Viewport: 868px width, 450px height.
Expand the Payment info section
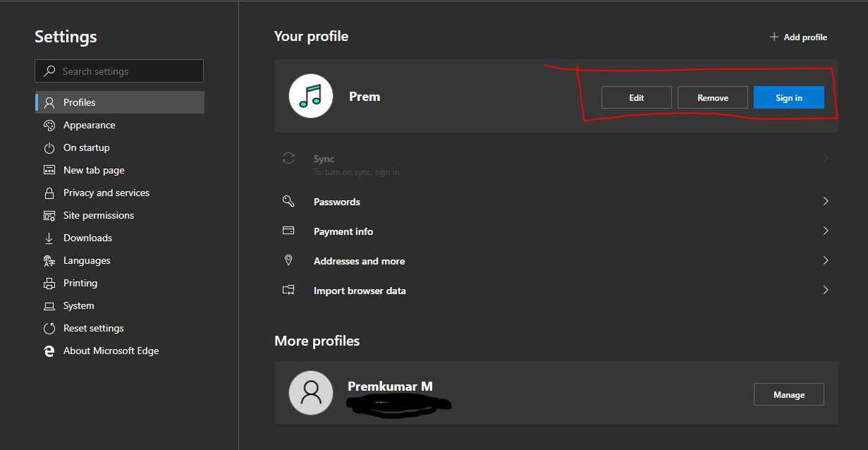click(825, 231)
